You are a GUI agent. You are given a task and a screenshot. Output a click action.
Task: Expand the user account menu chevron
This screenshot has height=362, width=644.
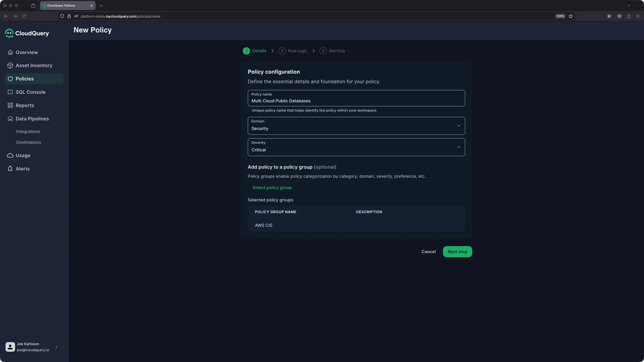56,347
